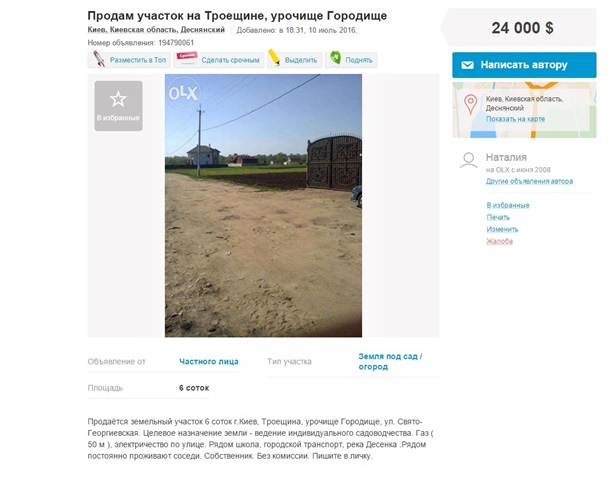The height and width of the screenshot is (479, 610).
Task: Click the red Срочно badge icon
Action: click(187, 56)
